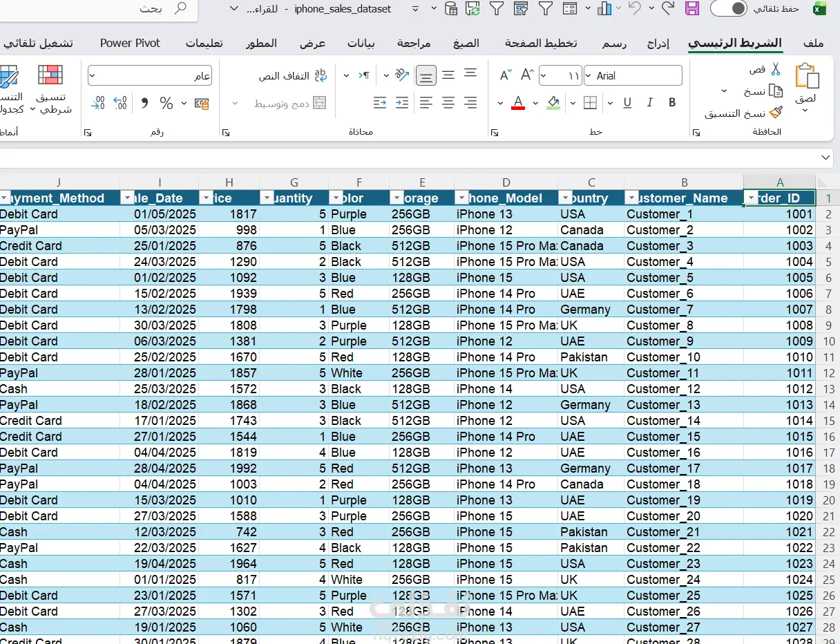
Task: Click the Cut scissors icon
Action: [x=776, y=69]
